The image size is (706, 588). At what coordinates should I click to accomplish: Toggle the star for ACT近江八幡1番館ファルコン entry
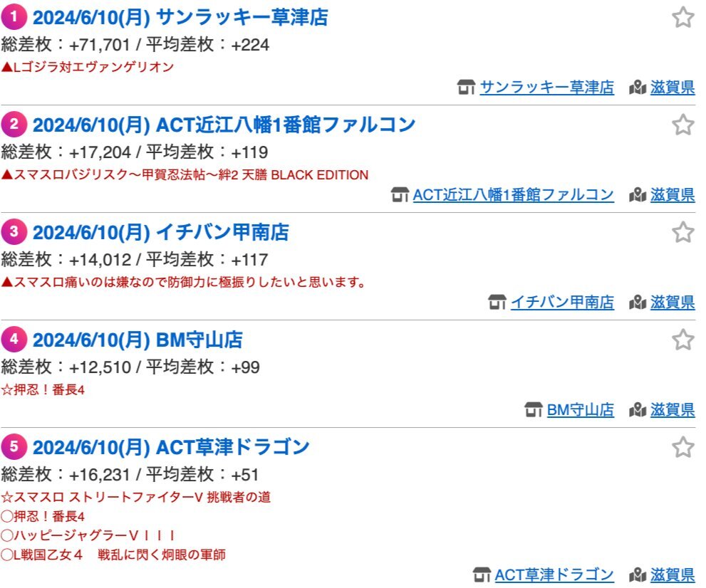[682, 125]
